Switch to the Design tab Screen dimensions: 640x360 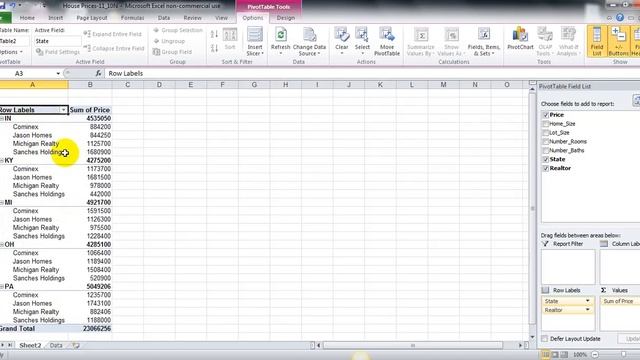tap(285, 18)
